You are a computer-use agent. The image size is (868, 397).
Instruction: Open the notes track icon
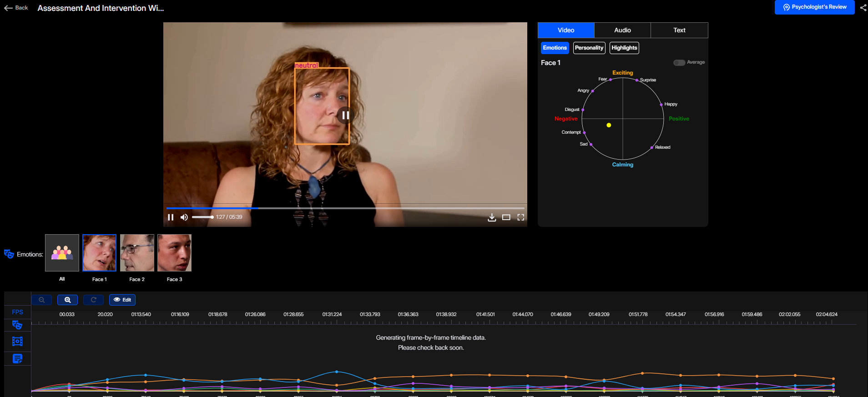click(17, 359)
